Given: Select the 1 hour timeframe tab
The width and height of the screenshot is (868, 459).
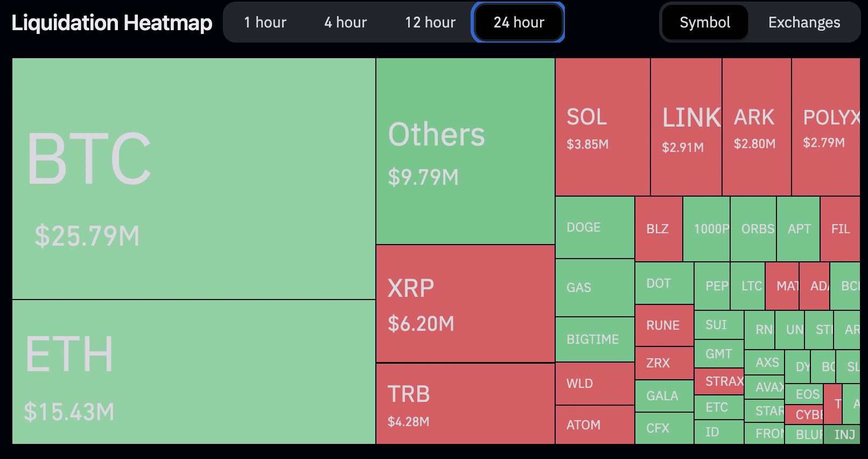Looking at the screenshot, I should tap(265, 23).
